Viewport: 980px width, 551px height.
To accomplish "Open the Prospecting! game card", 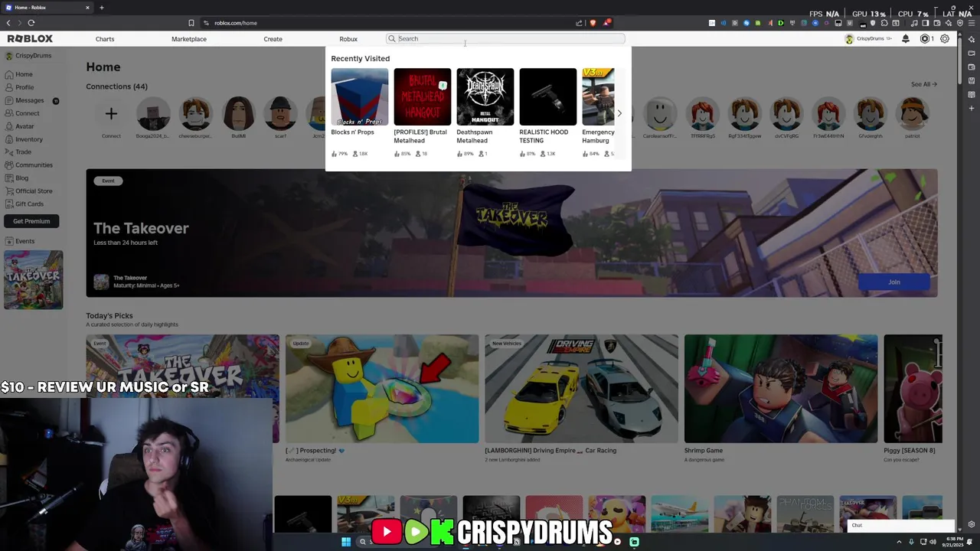I will 382,389.
